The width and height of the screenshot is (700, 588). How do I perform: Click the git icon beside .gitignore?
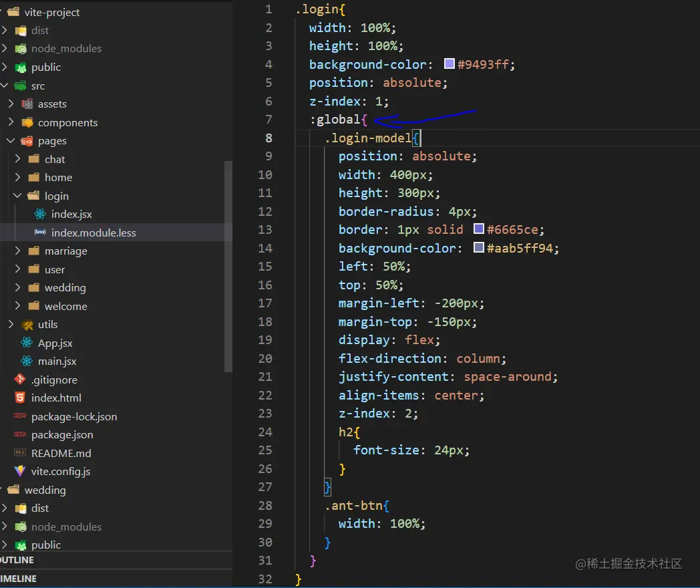(x=20, y=380)
